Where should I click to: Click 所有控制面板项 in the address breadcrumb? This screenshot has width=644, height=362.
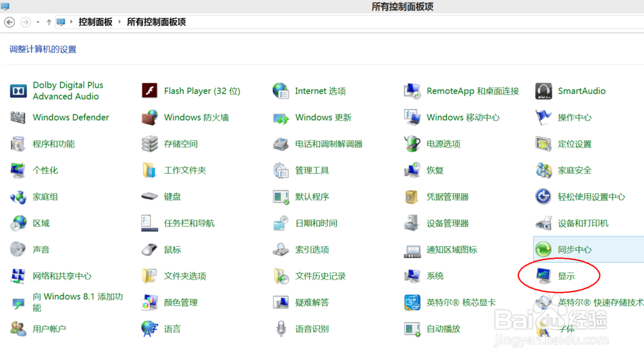(156, 22)
